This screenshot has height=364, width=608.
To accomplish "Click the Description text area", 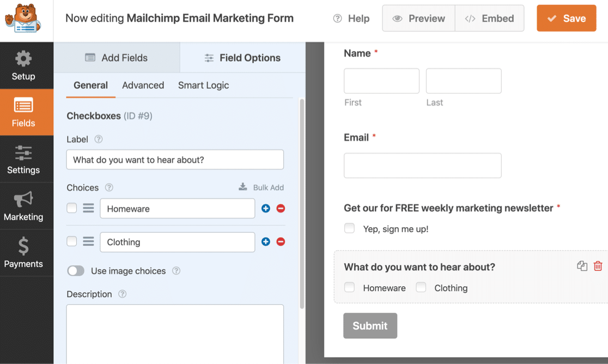I will (175, 334).
